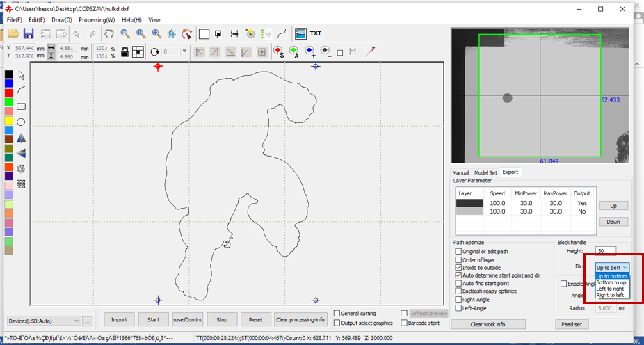Check Output select graphics option
Image resolution: width=644 pixels, height=345 pixels.
337,323
